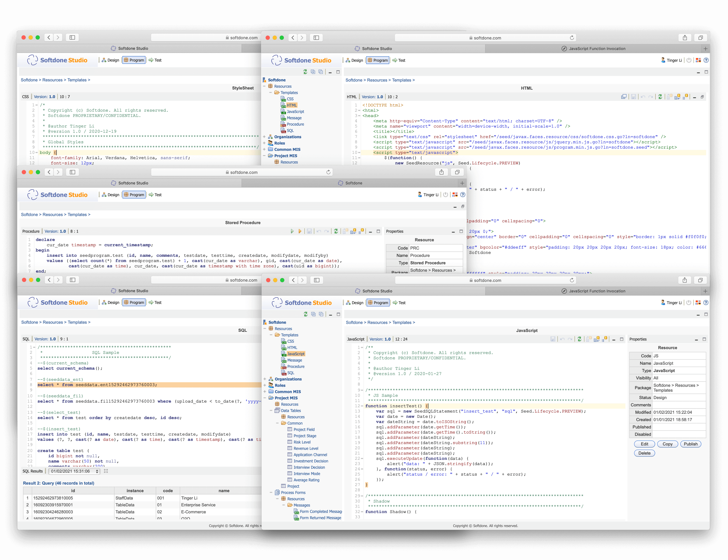Run the stored procedure with green play icon
The height and width of the screenshot is (560, 728).
pos(292,231)
